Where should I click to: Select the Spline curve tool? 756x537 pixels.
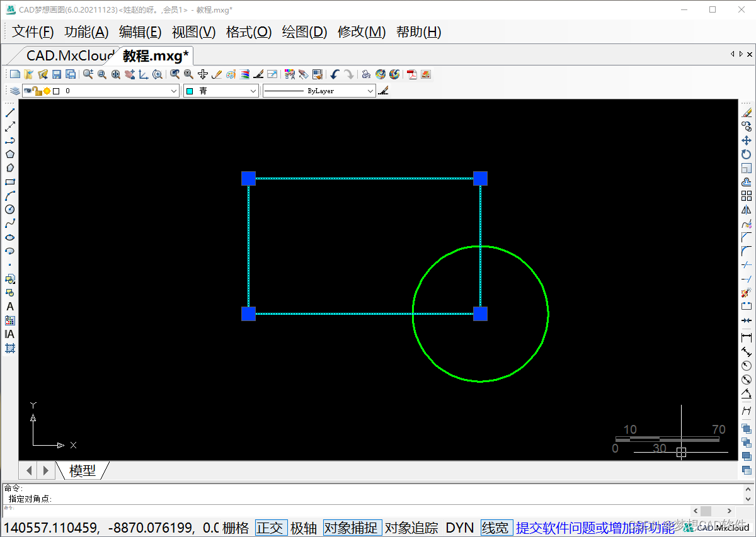coord(10,223)
